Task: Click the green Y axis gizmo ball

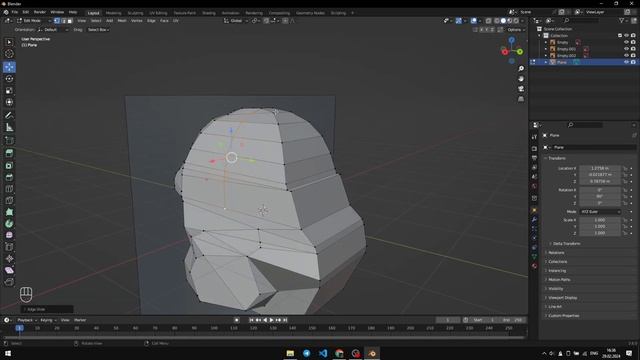Action: point(520,52)
